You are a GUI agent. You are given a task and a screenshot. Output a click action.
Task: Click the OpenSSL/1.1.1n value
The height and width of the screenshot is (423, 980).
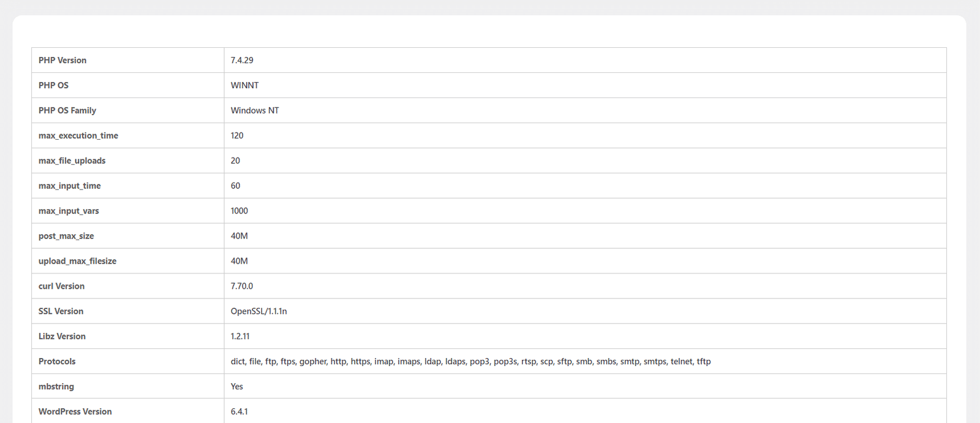click(x=259, y=311)
